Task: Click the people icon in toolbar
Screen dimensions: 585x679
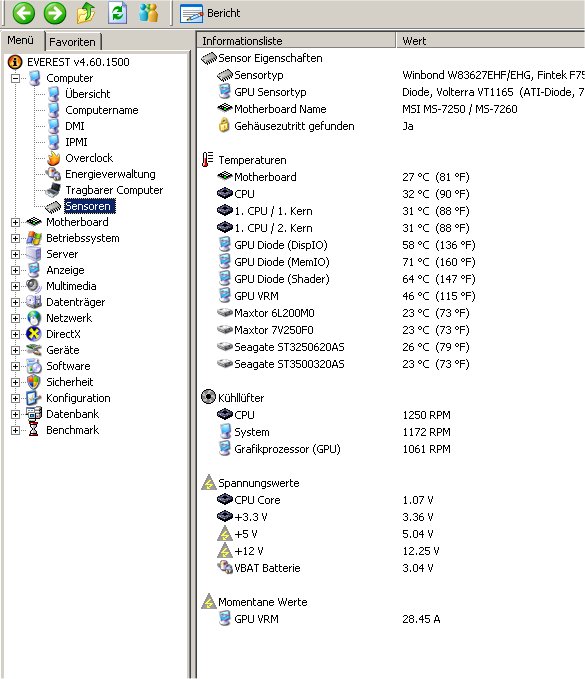Action: point(149,13)
